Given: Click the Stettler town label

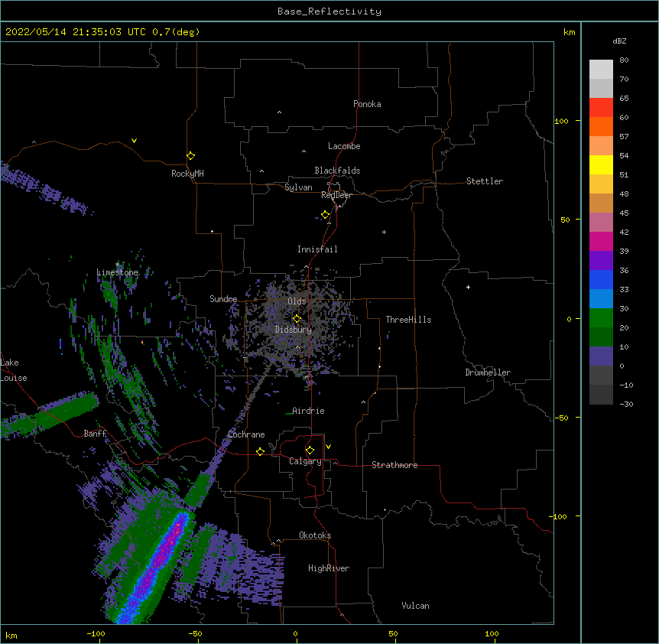Looking at the screenshot, I should point(485,181).
